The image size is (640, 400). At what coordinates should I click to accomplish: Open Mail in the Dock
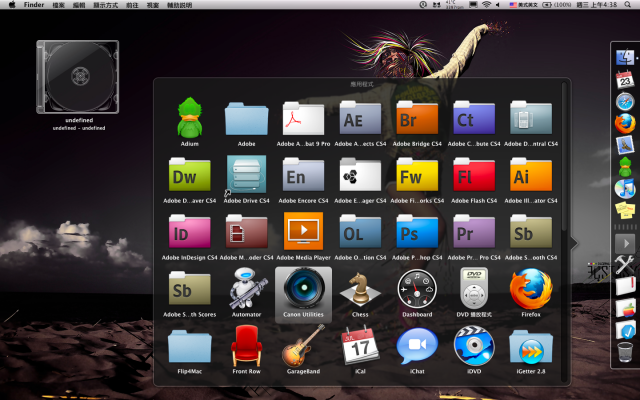[625, 145]
